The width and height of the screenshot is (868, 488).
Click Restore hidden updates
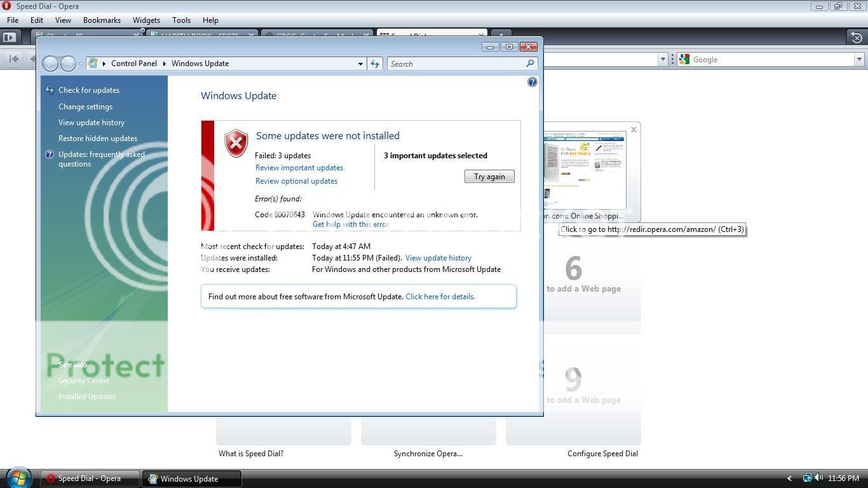pos(98,139)
